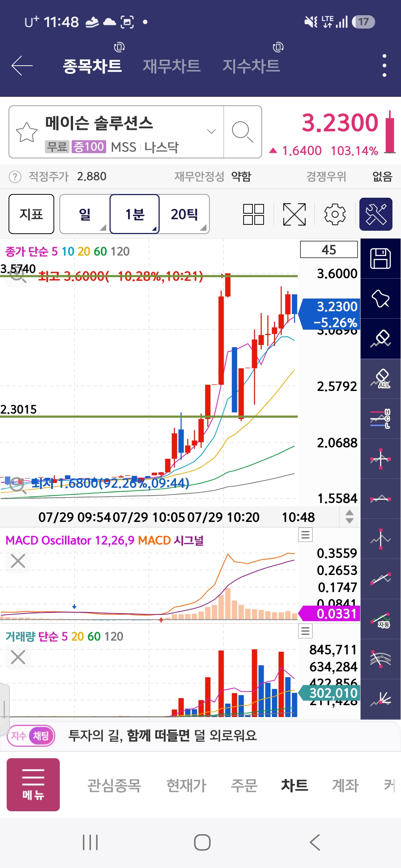This screenshot has height=868, width=401.
Task: Edit the candle count field showing 45
Action: click(x=329, y=250)
